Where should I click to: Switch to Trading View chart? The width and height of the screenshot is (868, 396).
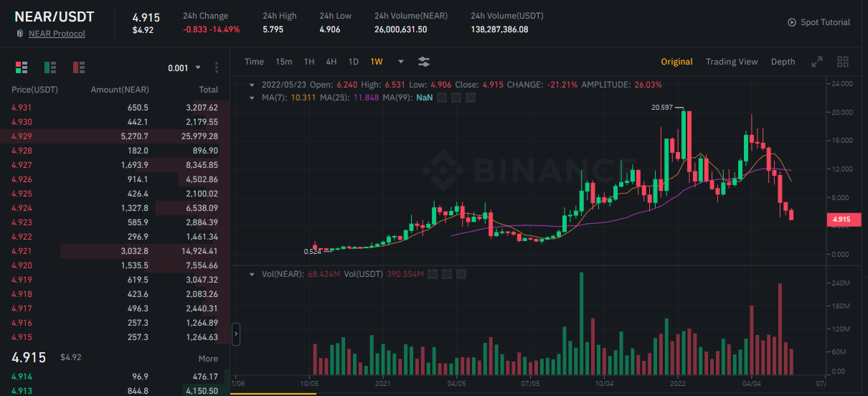732,62
